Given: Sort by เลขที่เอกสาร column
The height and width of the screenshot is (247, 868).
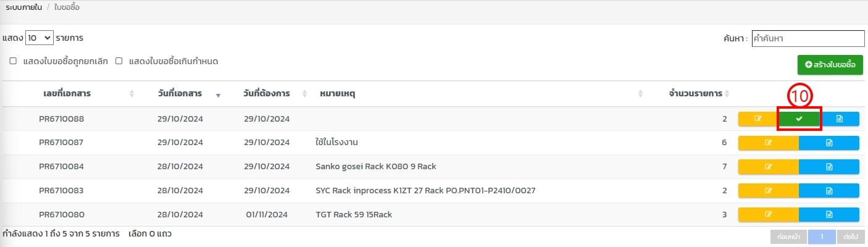Looking at the screenshot, I should 67,94.
